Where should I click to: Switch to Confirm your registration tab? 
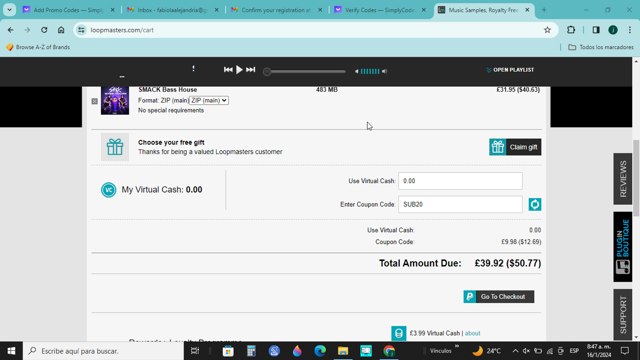pos(276,10)
